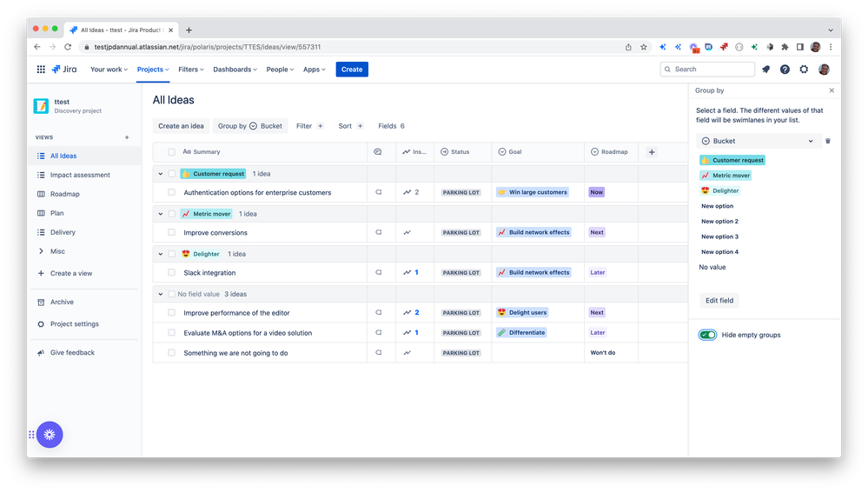Open the Jira settings gear icon
Screen dimensions: 868x493
click(x=804, y=70)
